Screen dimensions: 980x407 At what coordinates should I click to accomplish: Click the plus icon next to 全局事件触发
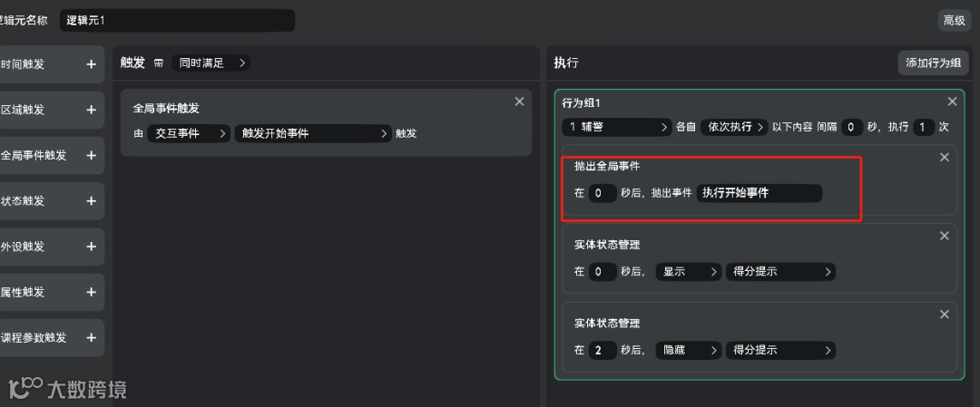(x=91, y=155)
